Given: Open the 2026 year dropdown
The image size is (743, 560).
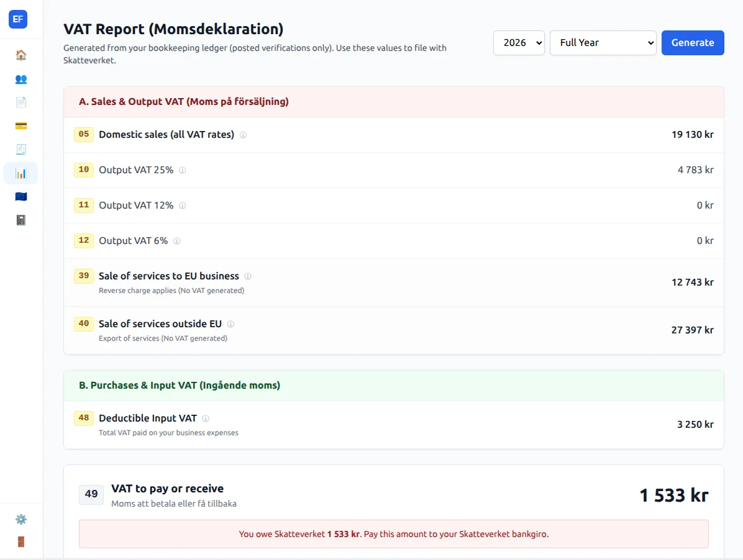Looking at the screenshot, I should pyautogui.click(x=519, y=43).
